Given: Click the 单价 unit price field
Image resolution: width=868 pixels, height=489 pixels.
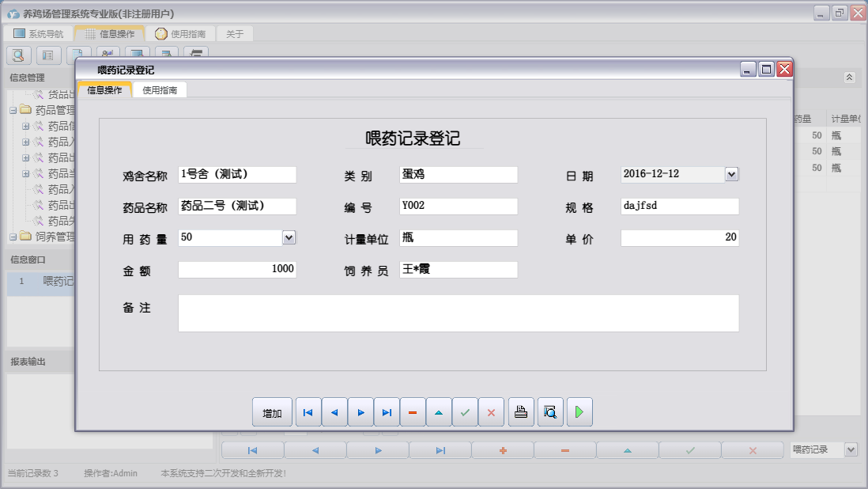Looking at the screenshot, I should tap(679, 237).
